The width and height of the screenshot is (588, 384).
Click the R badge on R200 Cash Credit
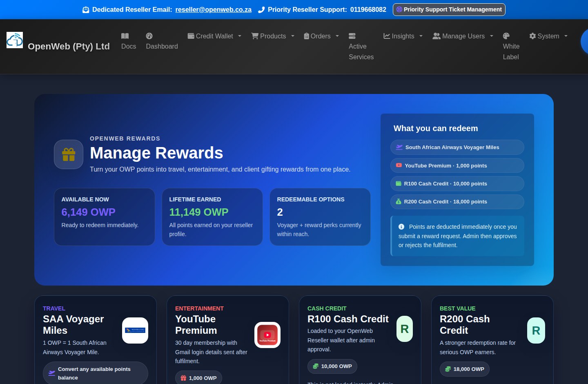coord(536,330)
